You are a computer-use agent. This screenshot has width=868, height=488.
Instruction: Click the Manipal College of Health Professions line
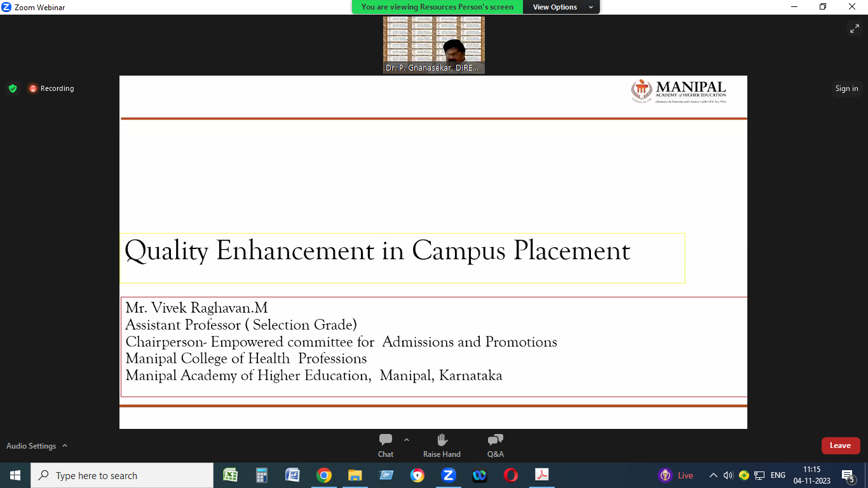(246, 358)
